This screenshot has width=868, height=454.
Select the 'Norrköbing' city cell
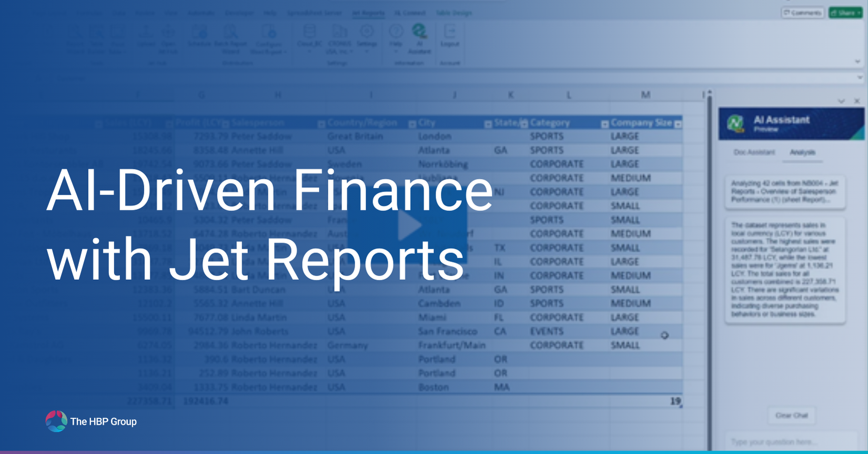pos(454,164)
